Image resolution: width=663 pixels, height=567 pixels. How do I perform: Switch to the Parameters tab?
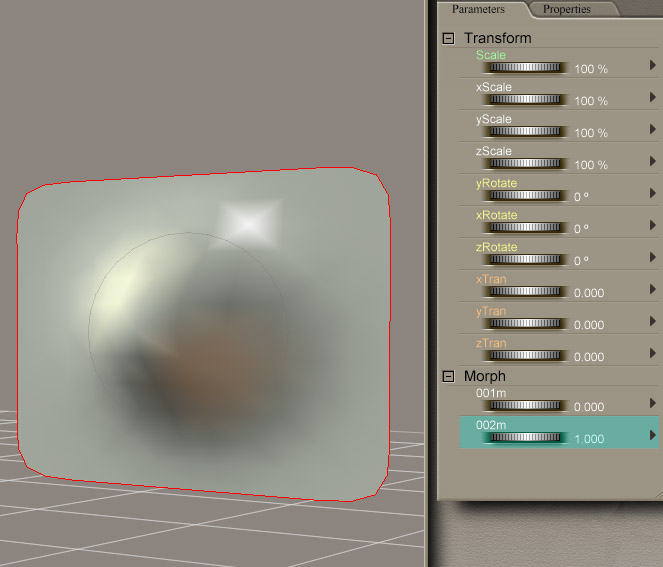click(x=478, y=9)
